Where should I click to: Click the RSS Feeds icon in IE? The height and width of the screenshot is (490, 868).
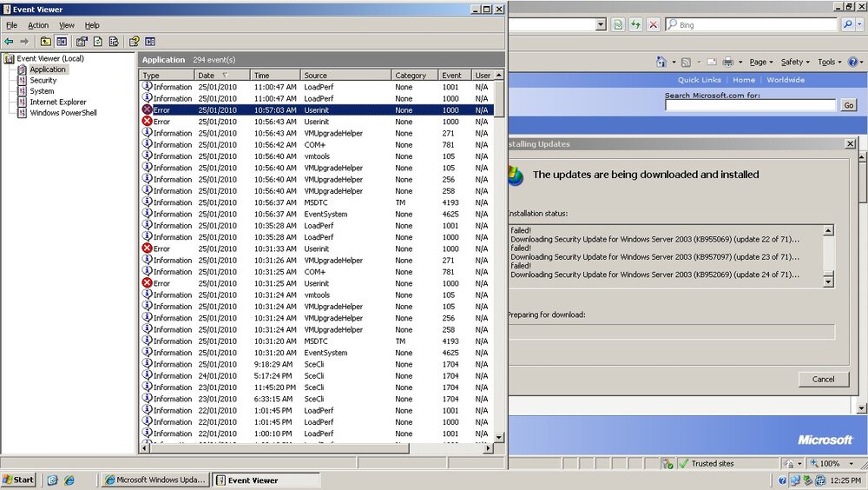click(x=686, y=62)
